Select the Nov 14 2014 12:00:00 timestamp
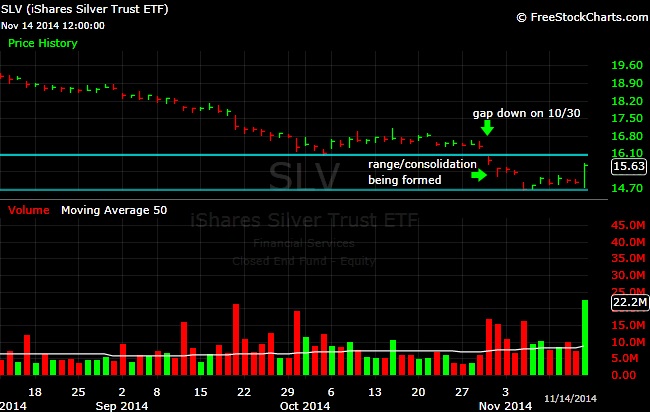 tap(53, 26)
